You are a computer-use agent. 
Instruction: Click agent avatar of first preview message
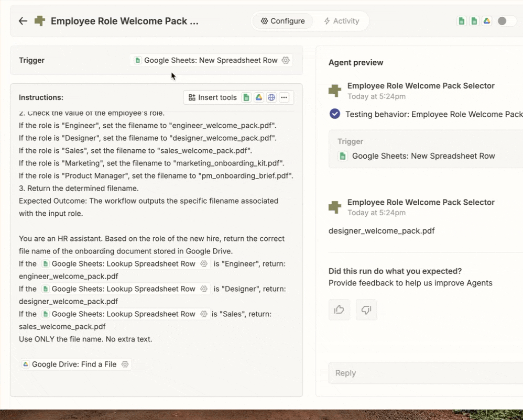coord(335,91)
